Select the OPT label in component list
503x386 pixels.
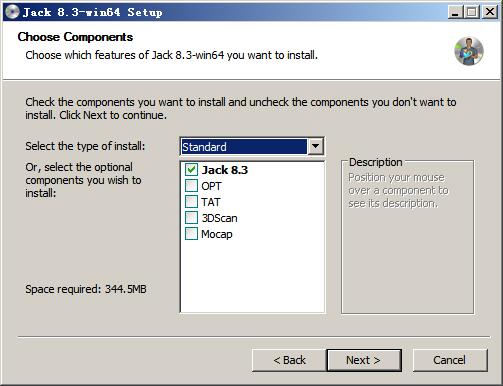point(211,186)
